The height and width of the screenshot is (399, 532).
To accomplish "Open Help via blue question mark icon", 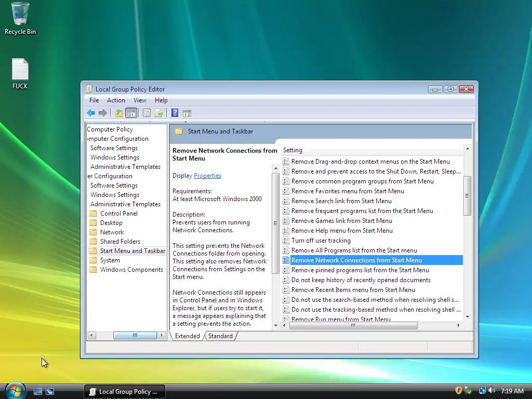I will click(x=175, y=113).
